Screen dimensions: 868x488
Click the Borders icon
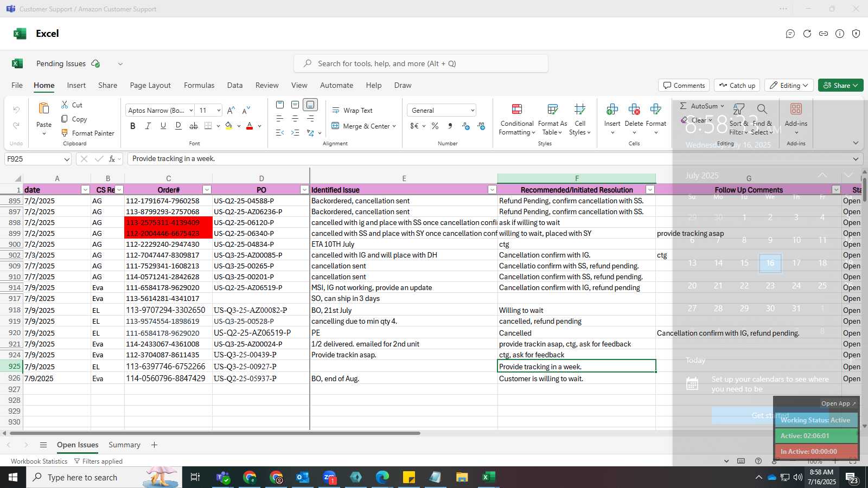(x=208, y=126)
